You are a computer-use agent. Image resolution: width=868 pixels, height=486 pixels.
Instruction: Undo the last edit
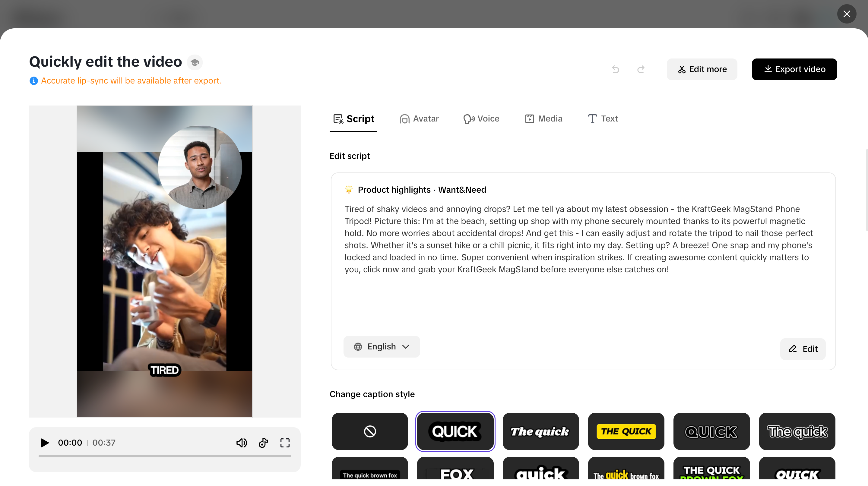coord(615,69)
